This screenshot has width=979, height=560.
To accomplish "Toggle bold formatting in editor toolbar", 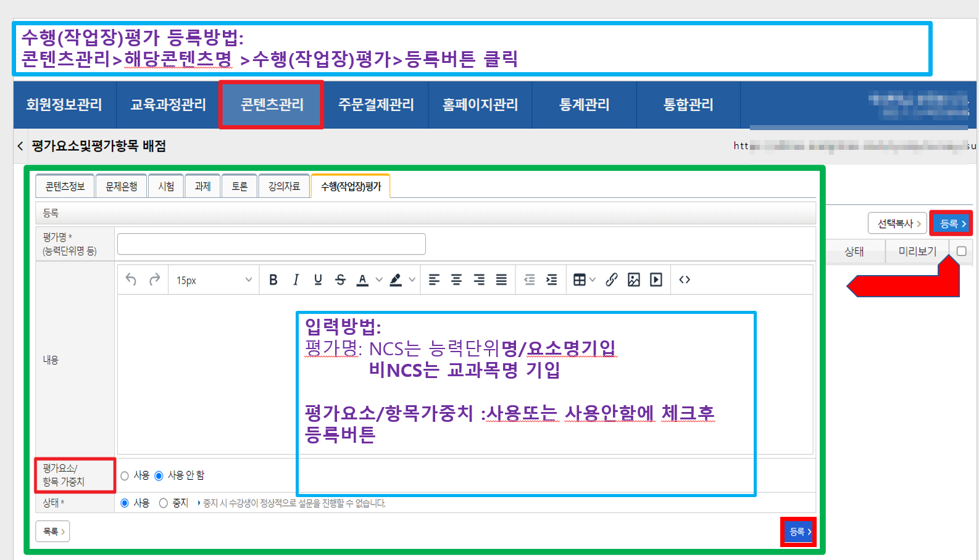I will click(273, 280).
